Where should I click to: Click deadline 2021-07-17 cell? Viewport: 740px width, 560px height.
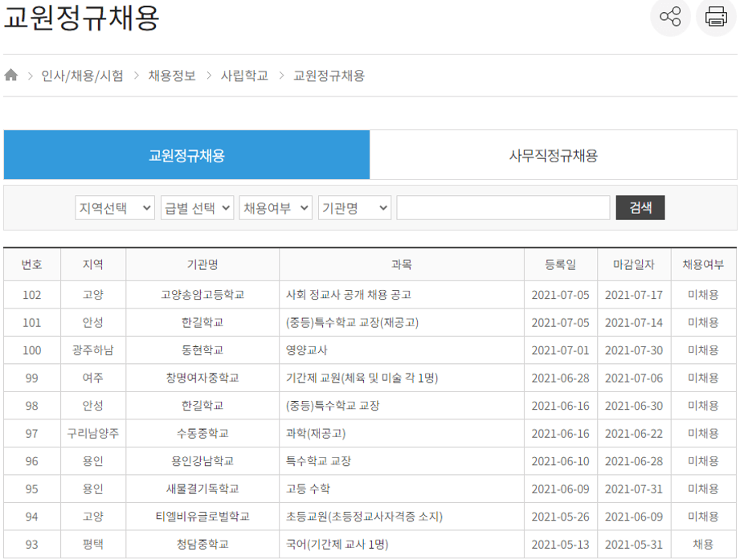[x=634, y=295]
